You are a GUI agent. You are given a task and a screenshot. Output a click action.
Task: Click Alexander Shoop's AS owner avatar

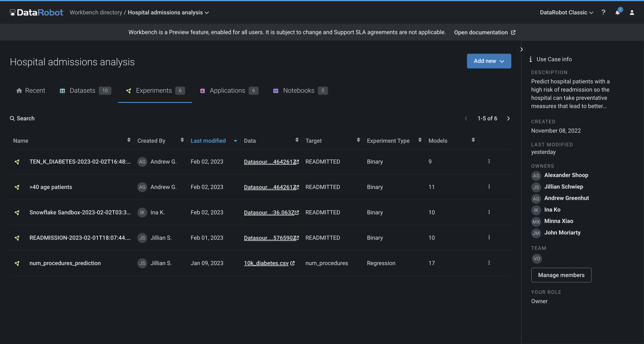[536, 176]
